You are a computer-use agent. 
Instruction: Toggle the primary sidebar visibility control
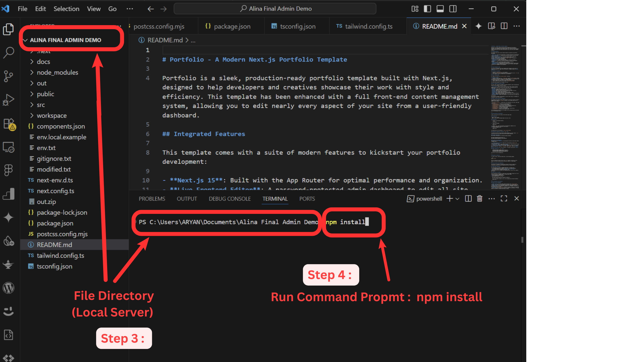(x=427, y=9)
